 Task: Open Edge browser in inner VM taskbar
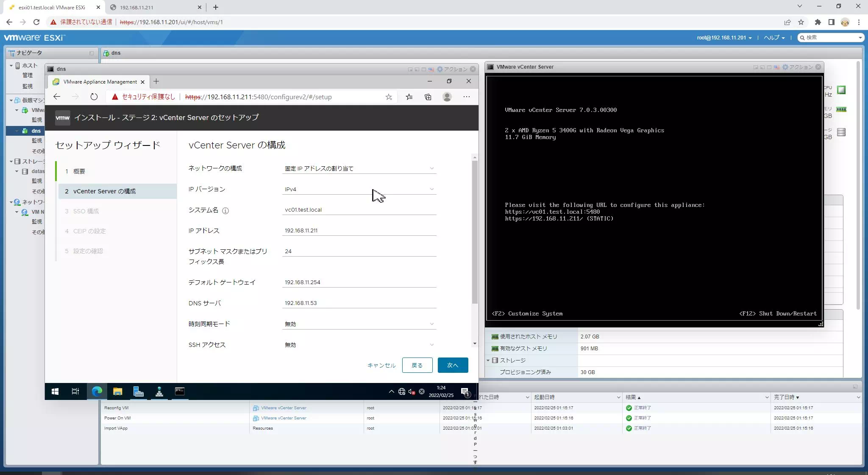(x=97, y=391)
